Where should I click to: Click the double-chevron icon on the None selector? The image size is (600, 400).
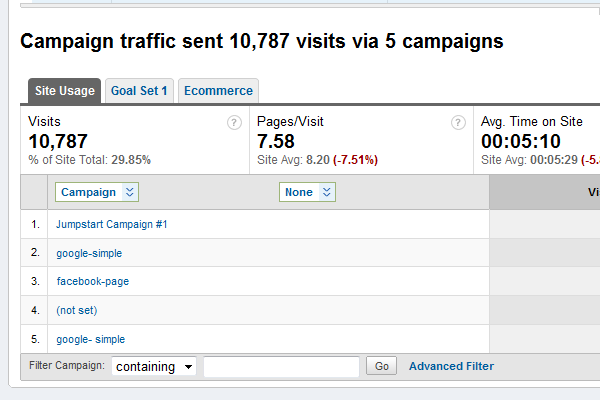tap(327, 192)
